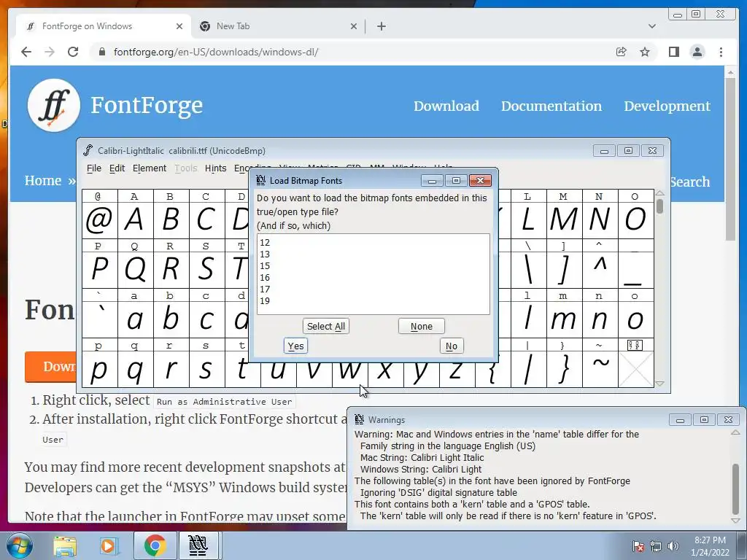
Task: Select bitmap size 19 in the list
Action: (373, 301)
